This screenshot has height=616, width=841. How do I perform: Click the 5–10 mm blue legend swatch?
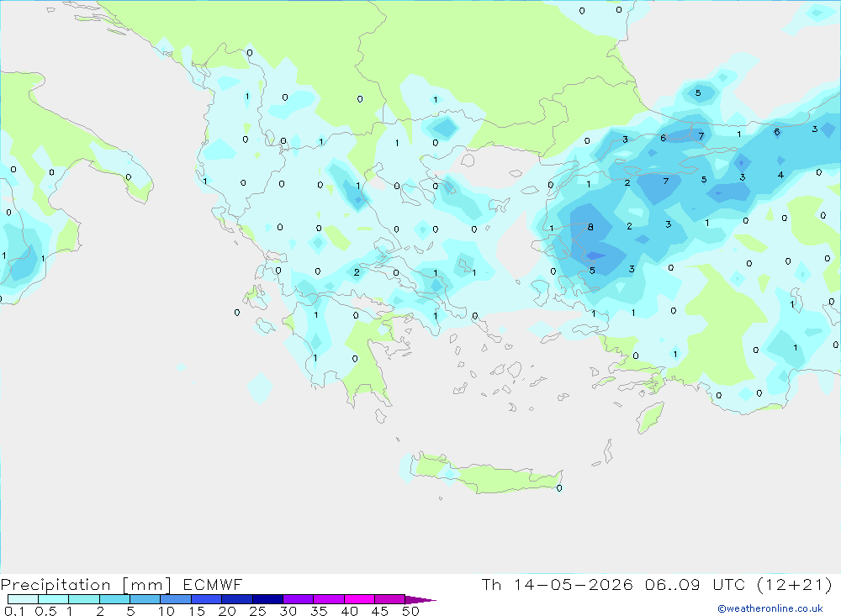145,599
